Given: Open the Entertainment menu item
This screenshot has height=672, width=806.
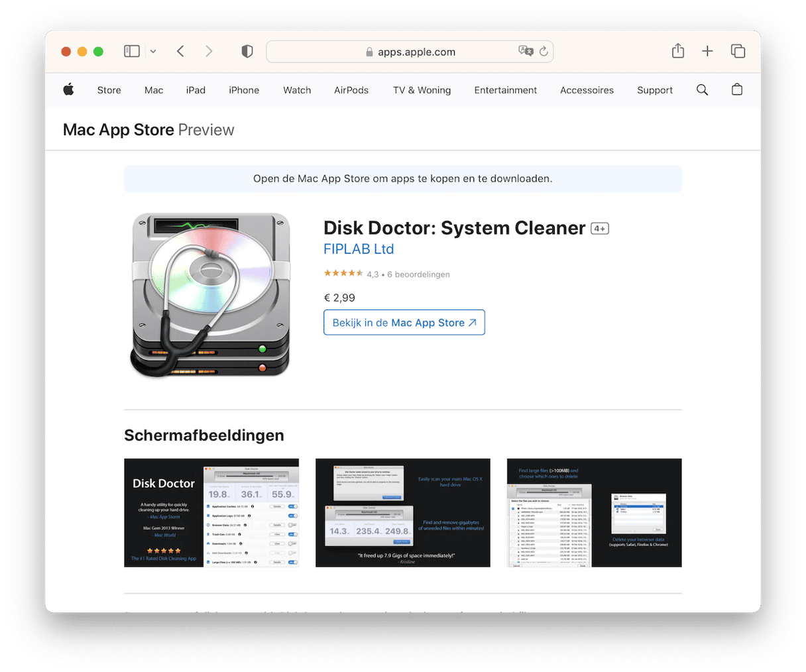Looking at the screenshot, I should 506,90.
